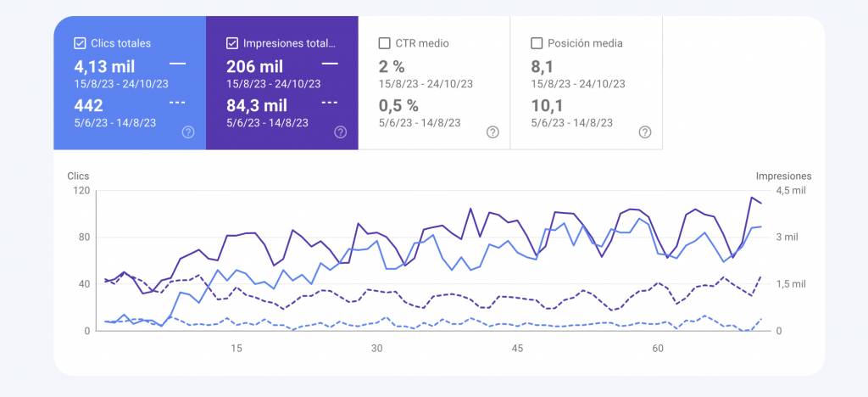Click the 4,5 mil right axis label
Viewport: 868px width, 397px height.
click(x=791, y=191)
